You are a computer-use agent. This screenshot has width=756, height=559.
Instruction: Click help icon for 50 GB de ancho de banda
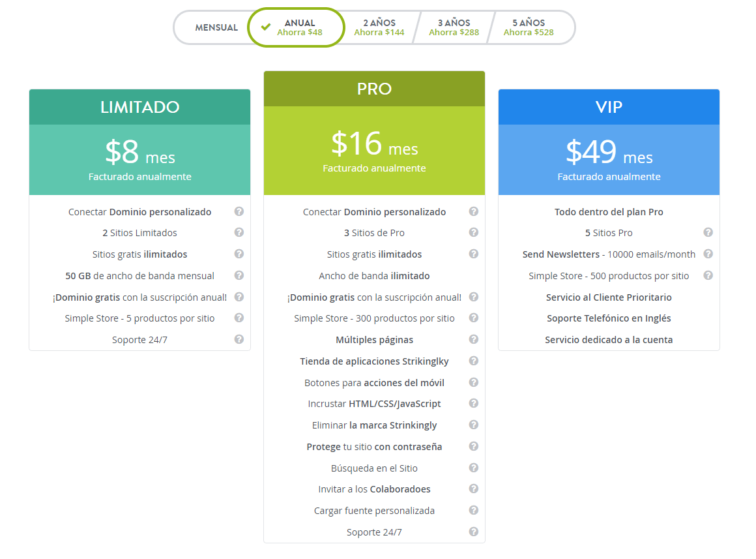[239, 275]
